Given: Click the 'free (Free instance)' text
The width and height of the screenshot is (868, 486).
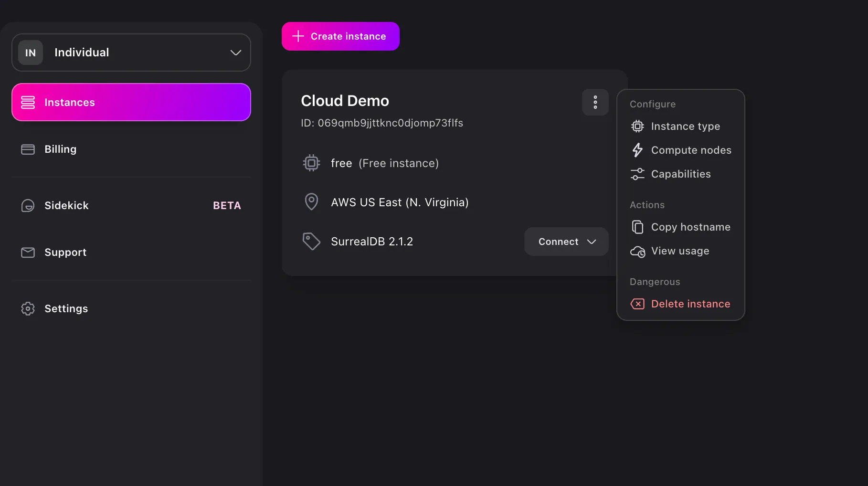Looking at the screenshot, I should [384, 163].
